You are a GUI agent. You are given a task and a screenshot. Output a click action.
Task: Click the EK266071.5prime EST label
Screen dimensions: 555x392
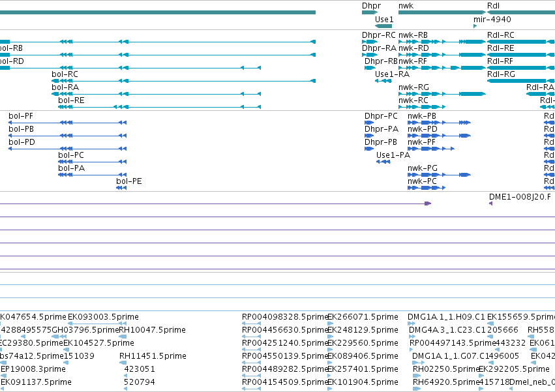[x=363, y=316]
